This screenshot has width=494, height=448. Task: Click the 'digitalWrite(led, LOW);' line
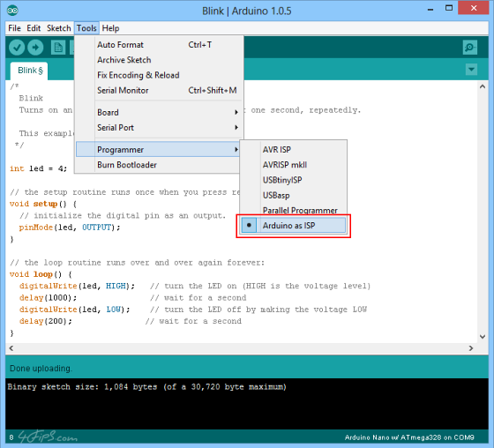point(75,310)
